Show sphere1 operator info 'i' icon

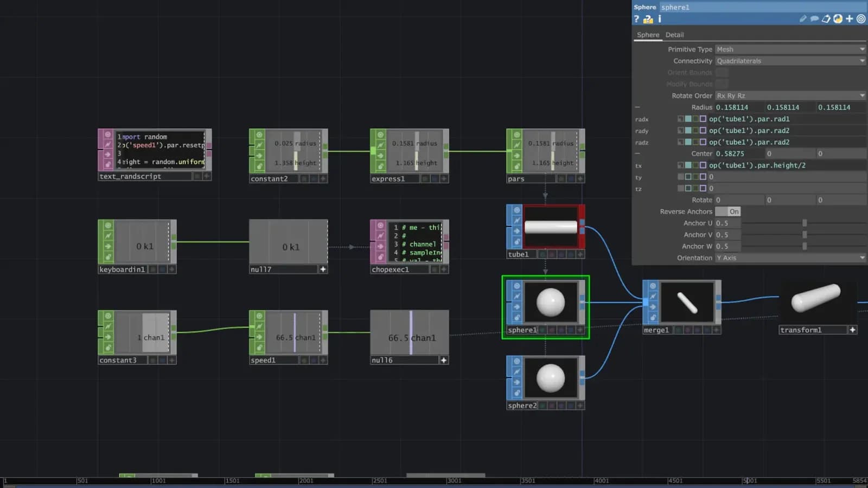click(x=660, y=19)
